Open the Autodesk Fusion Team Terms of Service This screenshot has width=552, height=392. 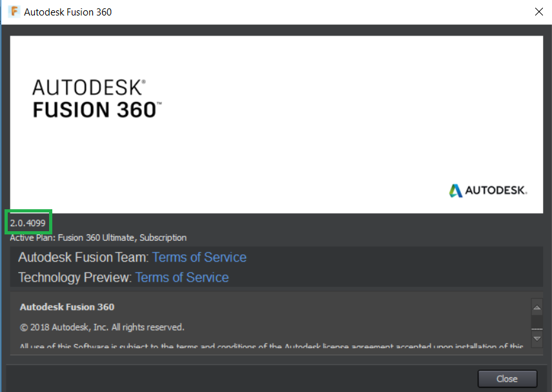pos(199,257)
